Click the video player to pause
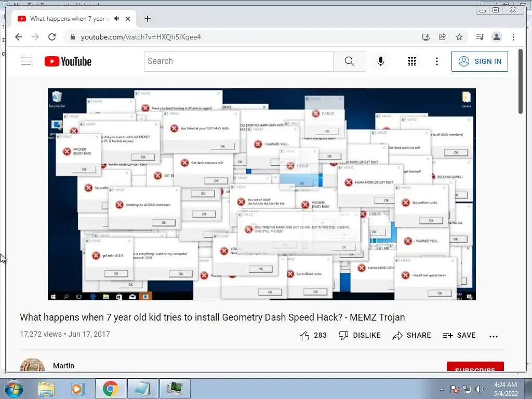This screenshot has height=399, width=532. [262, 194]
